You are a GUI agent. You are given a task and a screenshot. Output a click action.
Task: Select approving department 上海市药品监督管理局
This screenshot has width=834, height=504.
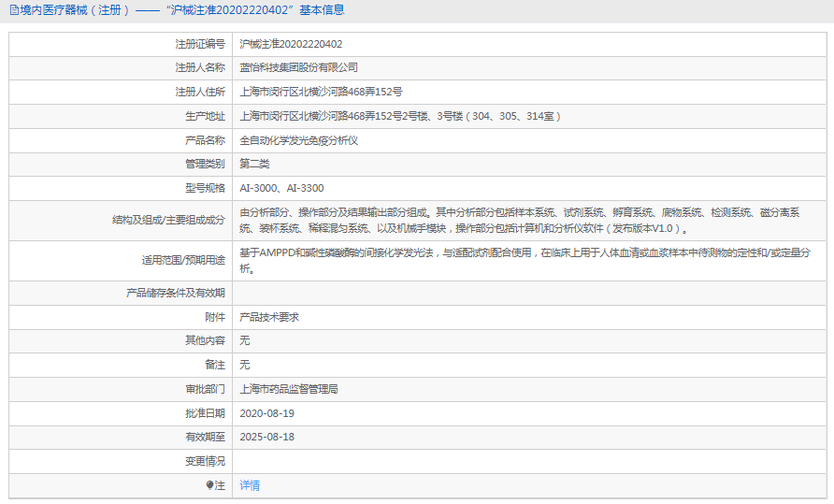point(288,389)
